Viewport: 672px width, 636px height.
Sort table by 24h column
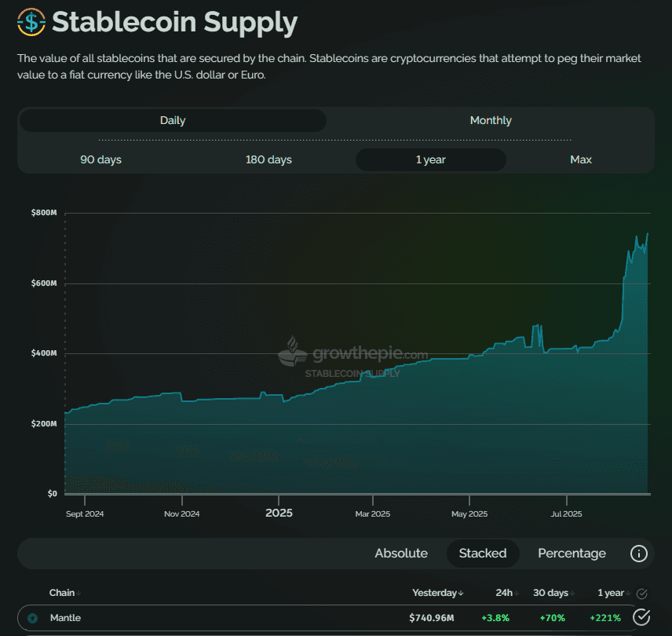click(x=507, y=593)
